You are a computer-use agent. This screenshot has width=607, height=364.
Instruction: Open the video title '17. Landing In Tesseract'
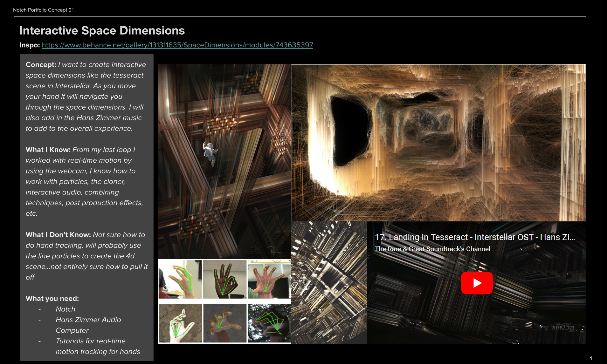pyautogui.click(x=475, y=237)
